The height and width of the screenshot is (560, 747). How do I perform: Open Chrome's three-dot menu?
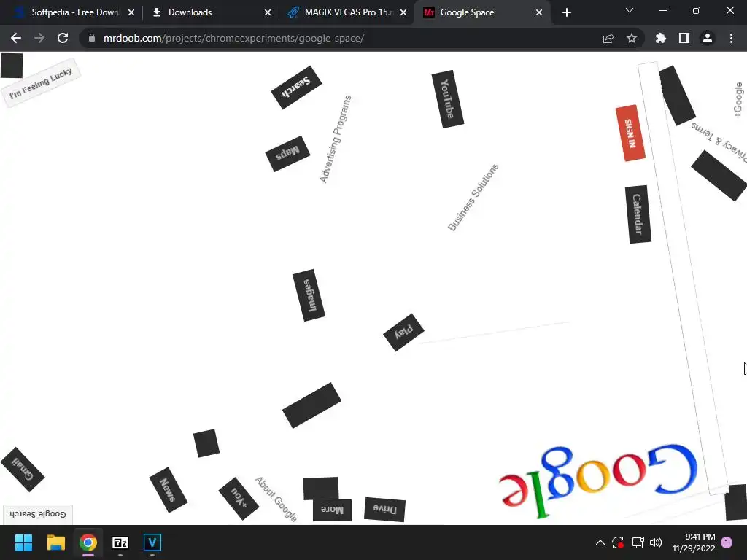tap(731, 38)
